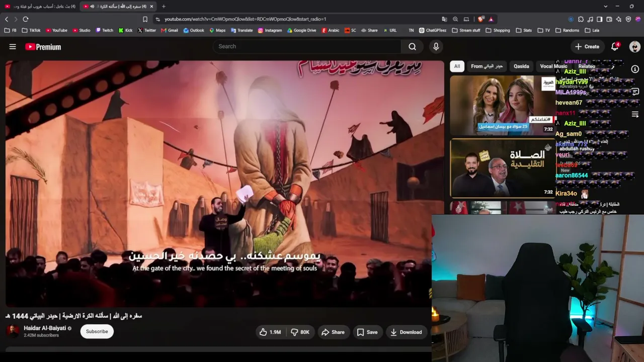This screenshot has width=644, height=362.
Task: Subscribe to Haidar Al-Baiyati channel
Action: pyautogui.click(x=97, y=331)
